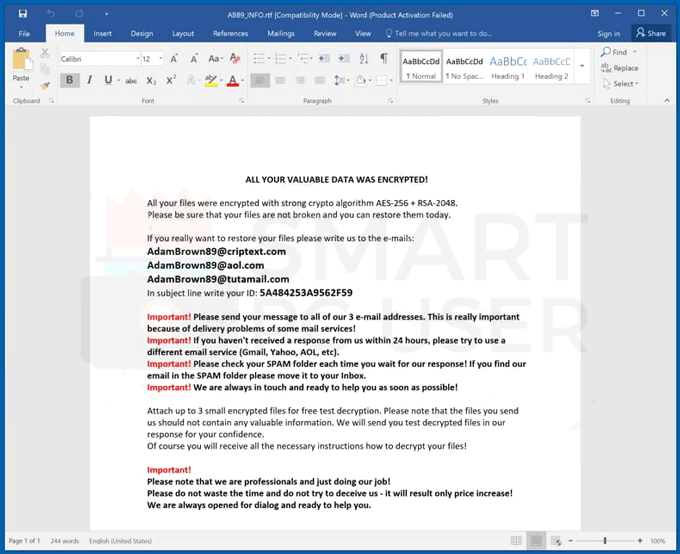The image size is (680, 554).
Task: Open the font size dropdown
Action: (x=161, y=59)
